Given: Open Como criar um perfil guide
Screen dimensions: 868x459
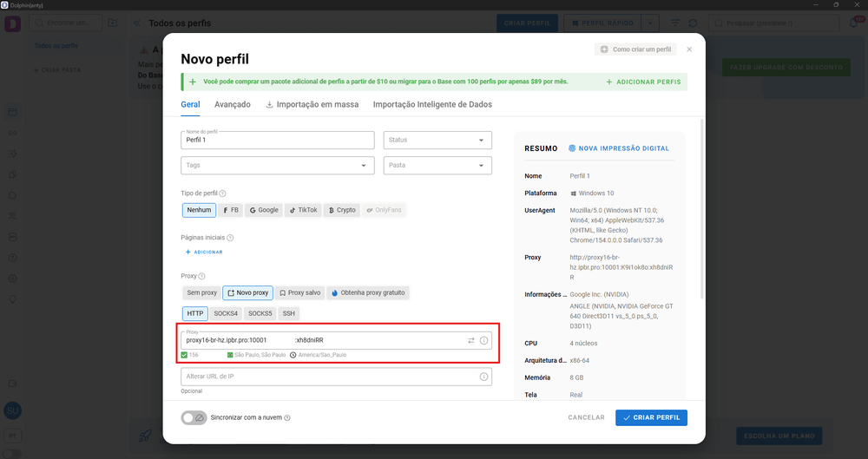Looking at the screenshot, I should 635,49.
